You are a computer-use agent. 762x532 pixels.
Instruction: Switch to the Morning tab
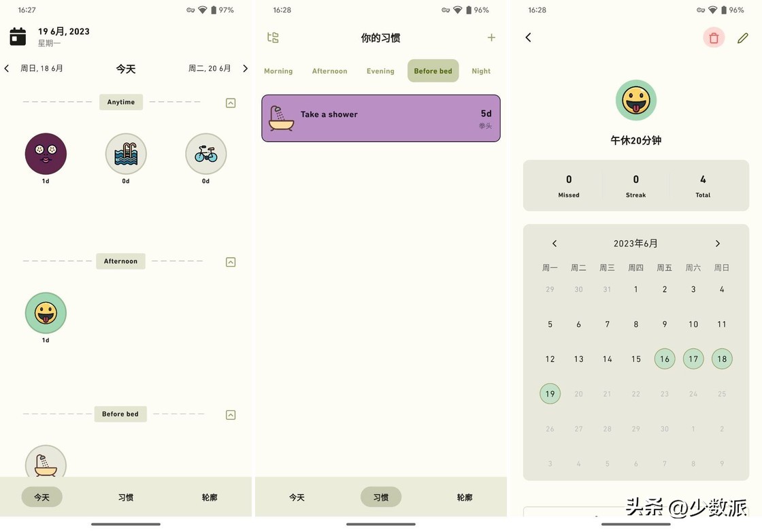pos(278,71)
